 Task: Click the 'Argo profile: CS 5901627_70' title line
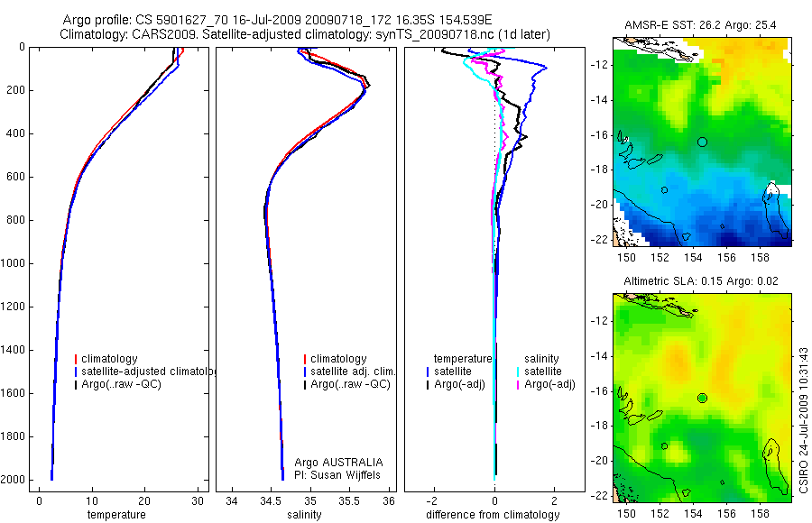[x=277, y=20]
